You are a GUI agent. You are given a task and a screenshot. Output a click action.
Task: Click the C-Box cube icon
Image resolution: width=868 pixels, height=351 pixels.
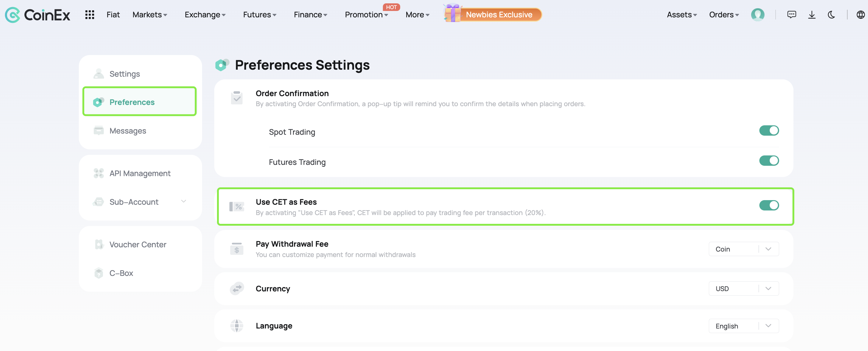[x=98, y=273]
